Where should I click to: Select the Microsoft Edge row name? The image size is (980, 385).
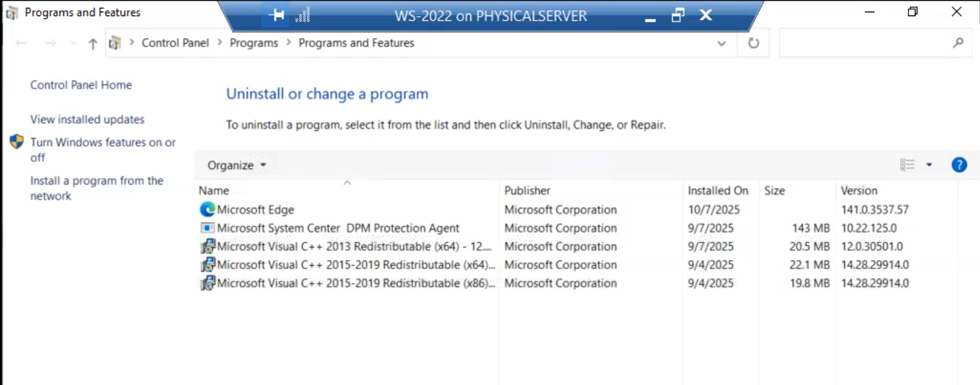click(255, 210)
